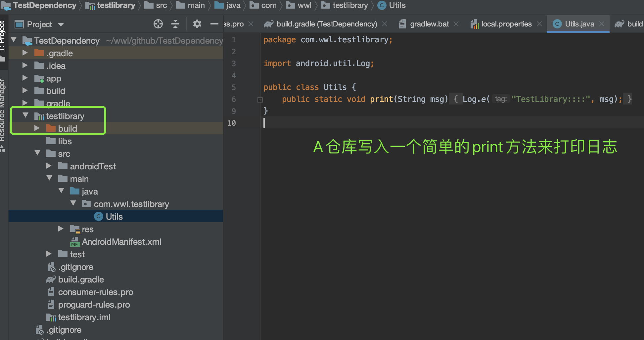Image resolution: width=644 pixels, height=340 pixels.
Task: Collapse the java folder
Action: [61, 191]
